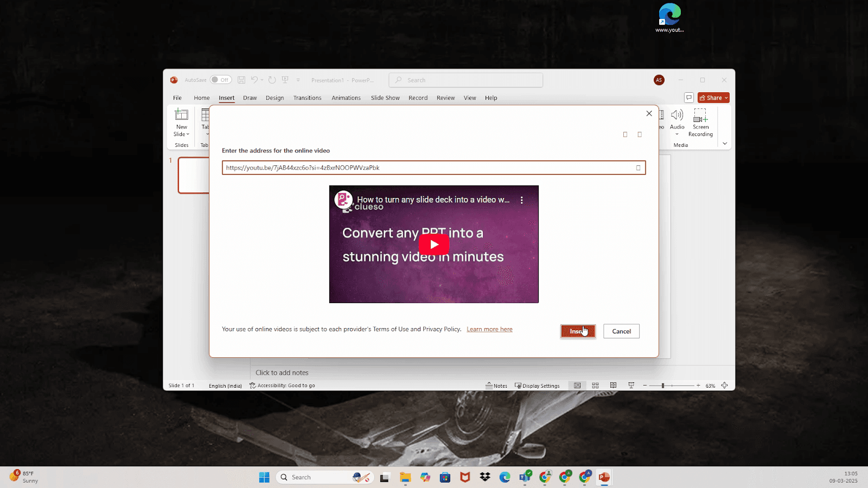Open the Design tab
The height and width of the screenshot is (488, 868).
[x=275, y=98]
